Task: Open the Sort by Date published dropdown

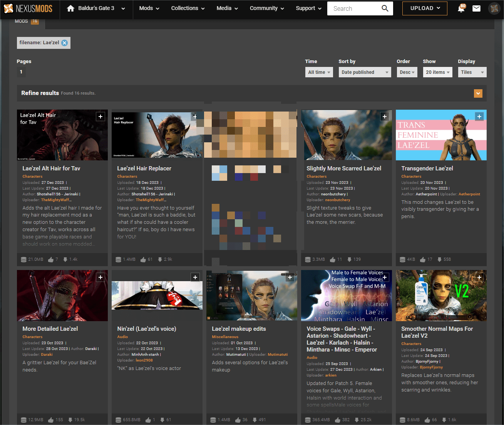Action: 365,72
